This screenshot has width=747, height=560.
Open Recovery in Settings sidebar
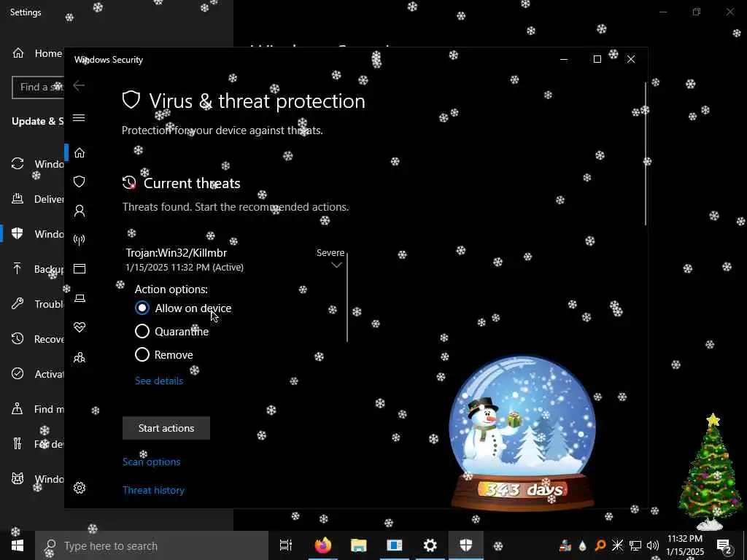click(x=37, y=339)
